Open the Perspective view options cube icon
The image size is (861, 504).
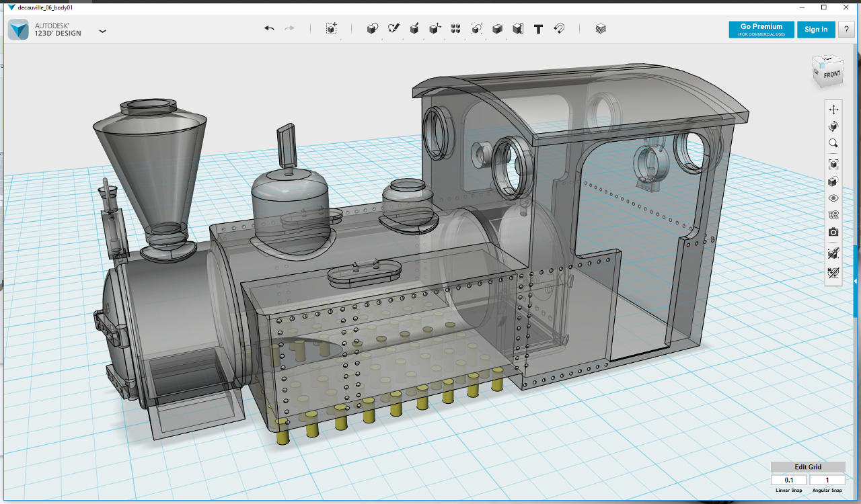pyautogui.click(x=833, y=181)
